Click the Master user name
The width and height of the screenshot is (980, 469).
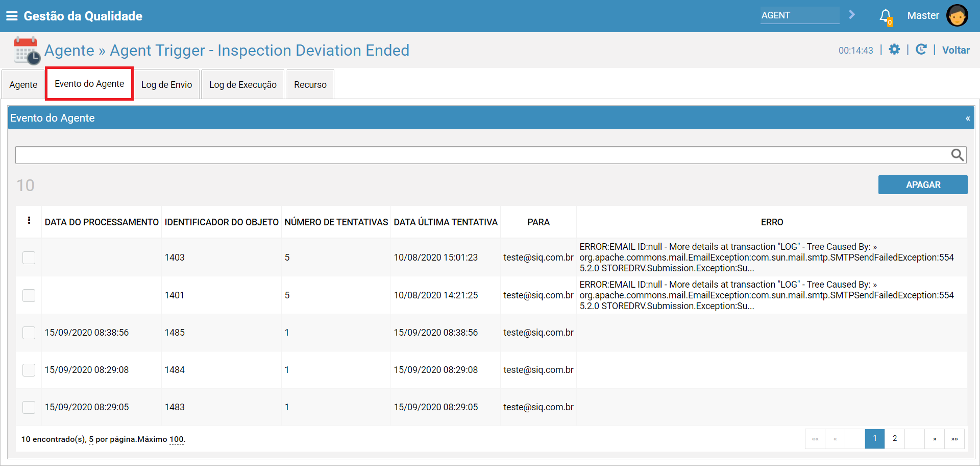pos(923,15)
